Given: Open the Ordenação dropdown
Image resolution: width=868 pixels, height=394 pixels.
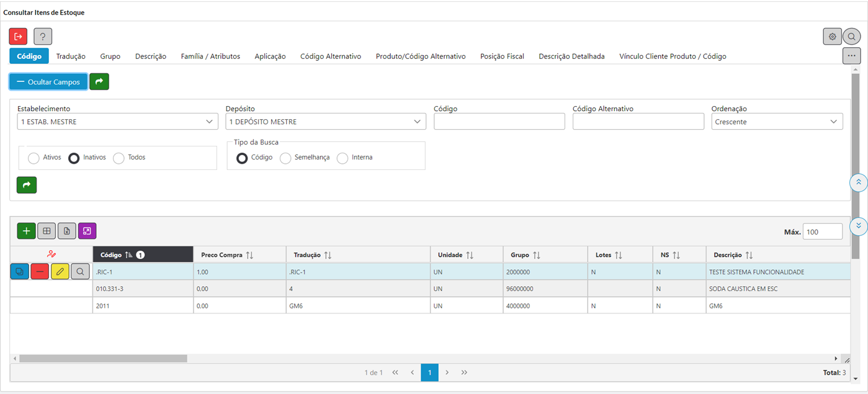Looking at the screenshot, I should [x=777, y=122].
